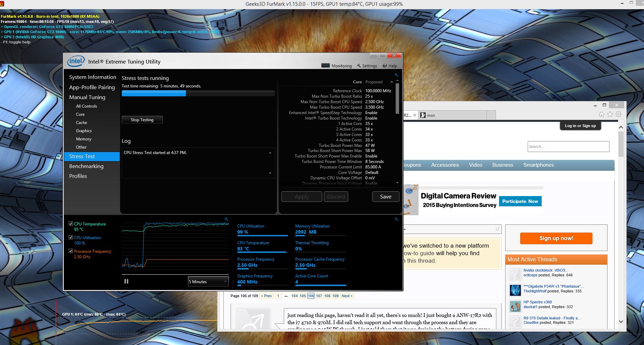Click wrench icon above the monitoring graph

(x=226, y=219)
